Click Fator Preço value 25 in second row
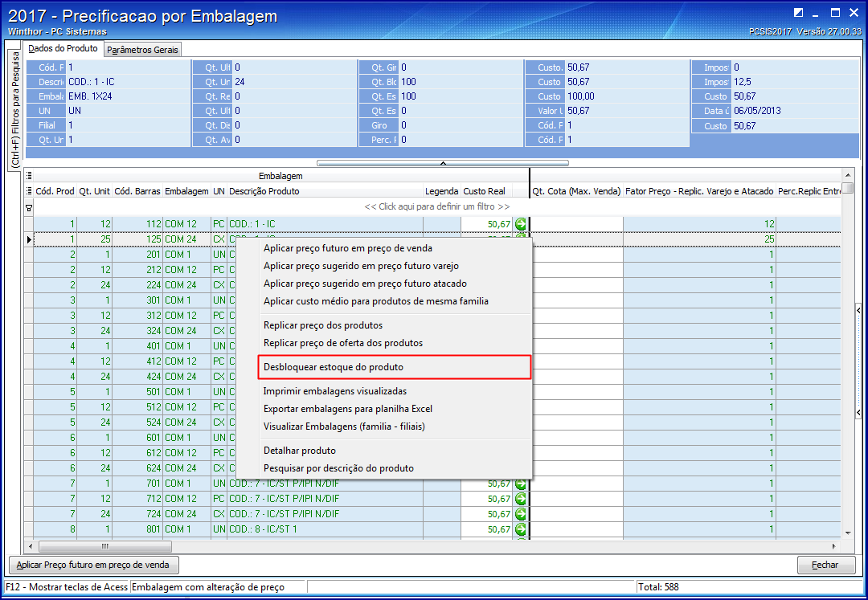The width and height of the screenshot is (868, 600). click(x=699, y=239)
